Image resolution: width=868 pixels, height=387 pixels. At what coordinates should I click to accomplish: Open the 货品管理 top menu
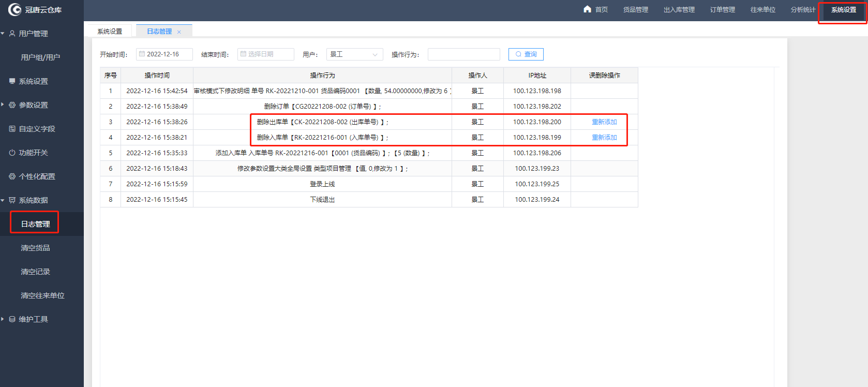tap(635, 9)
